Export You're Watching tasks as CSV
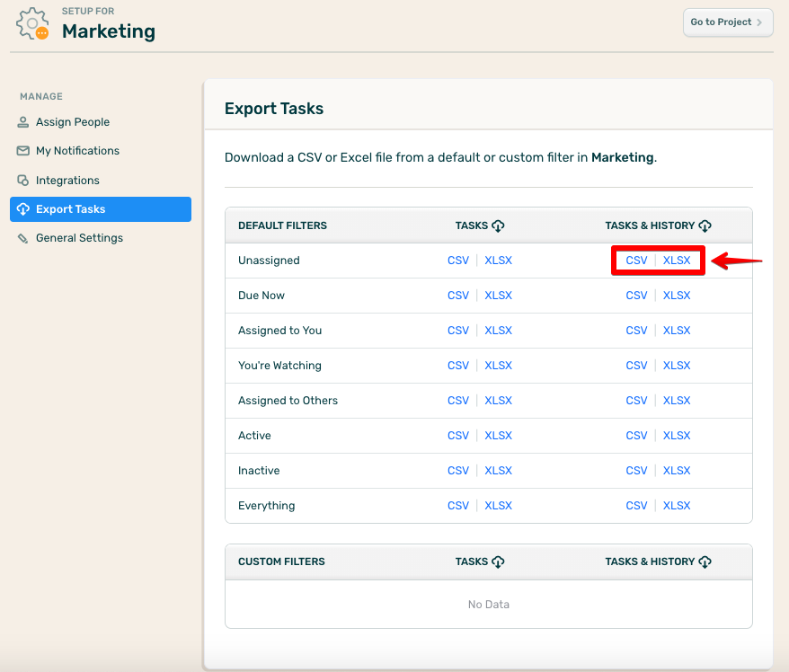This screenshot has height=672, width=789. pyautogui.click(x=458, y=366)
